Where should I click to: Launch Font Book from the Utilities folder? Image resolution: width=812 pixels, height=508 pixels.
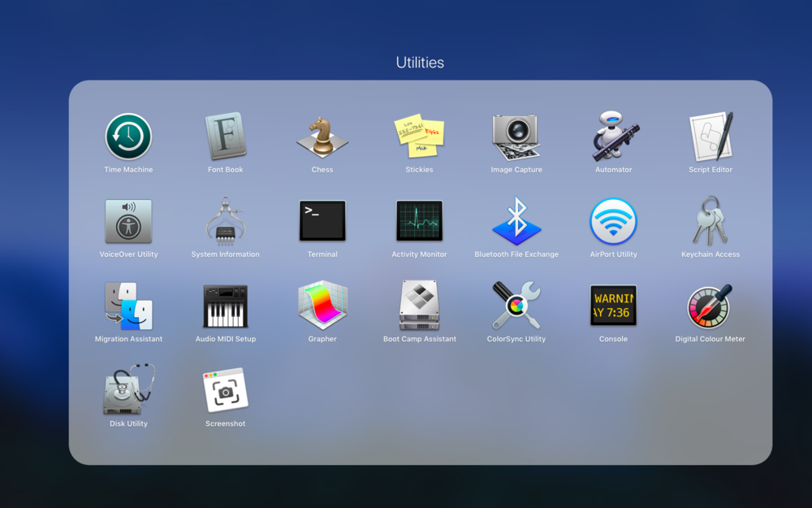[x=225, y=136]
